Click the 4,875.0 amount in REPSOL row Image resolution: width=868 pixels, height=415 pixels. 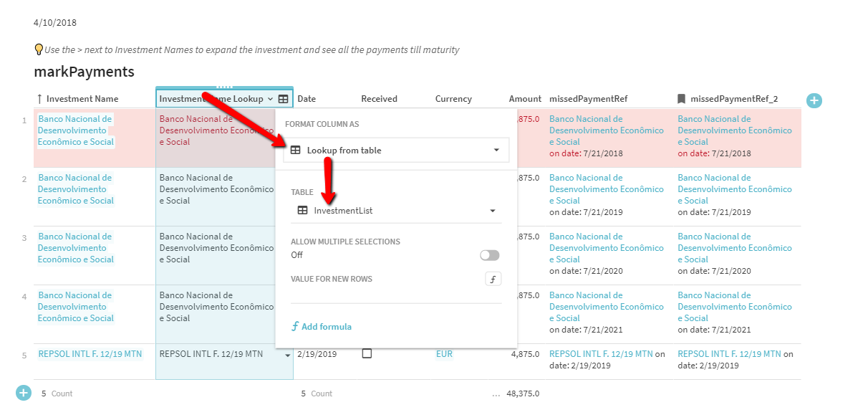pyautogui.click(x=525, y=354)
